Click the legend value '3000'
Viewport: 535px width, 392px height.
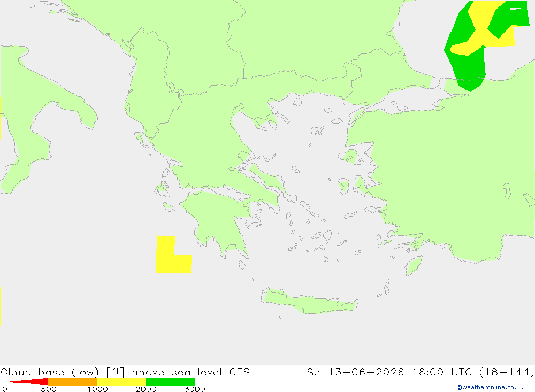[x=195, y=389]
